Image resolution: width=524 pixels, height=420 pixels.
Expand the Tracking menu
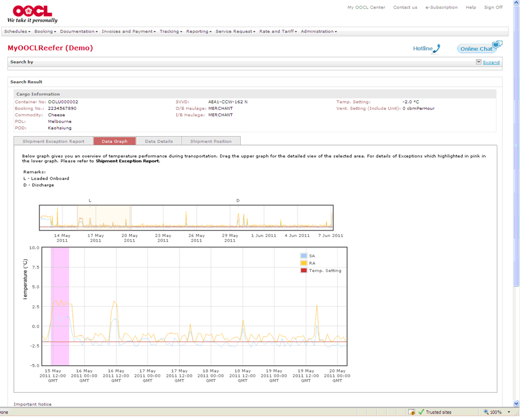pos(171,31)
